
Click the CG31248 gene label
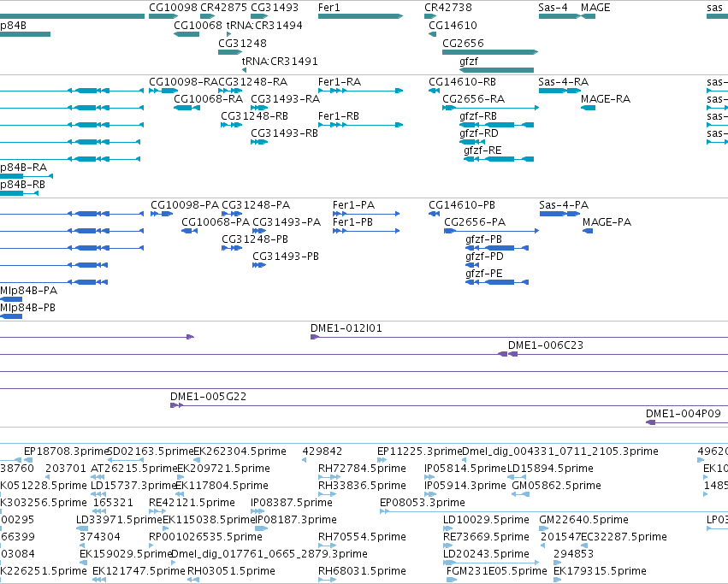pos(242,43)
